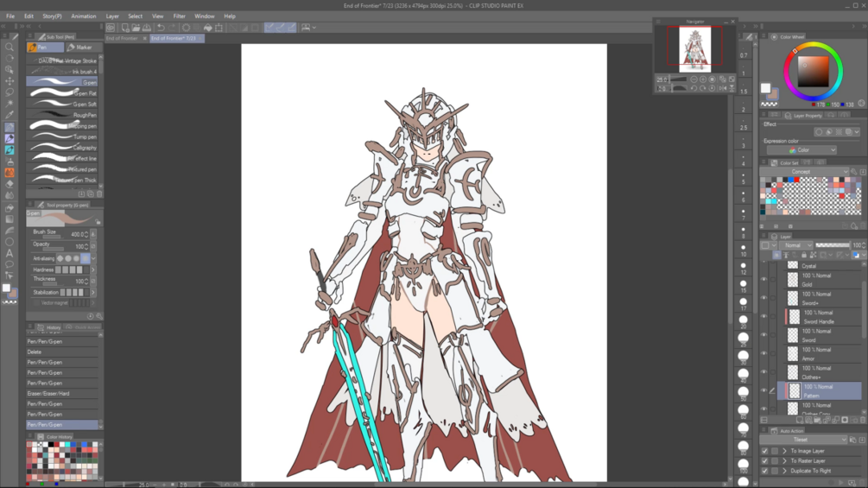Select the RoughPen brush

(x=62, y=115)
